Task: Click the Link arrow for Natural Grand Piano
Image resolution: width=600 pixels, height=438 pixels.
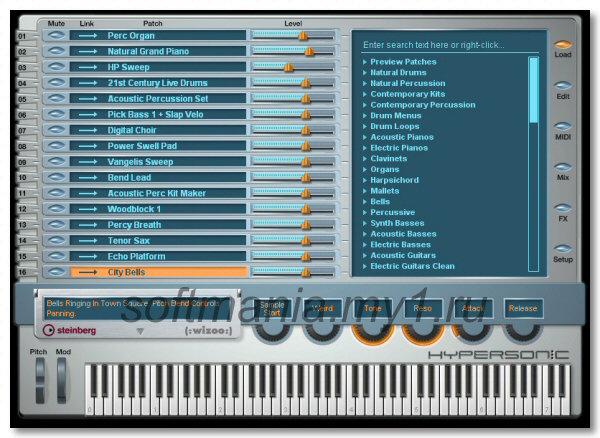Action: (x=88, y=51)
